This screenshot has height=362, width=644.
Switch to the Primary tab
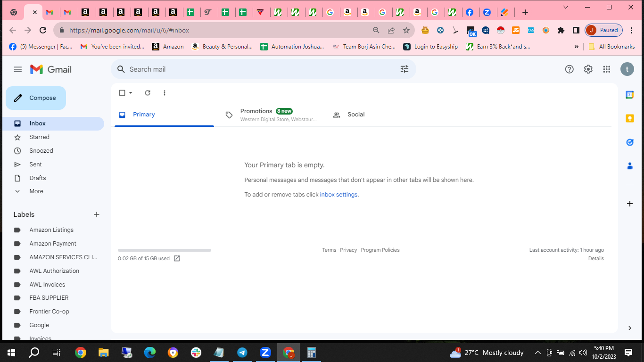coord(164,115)
